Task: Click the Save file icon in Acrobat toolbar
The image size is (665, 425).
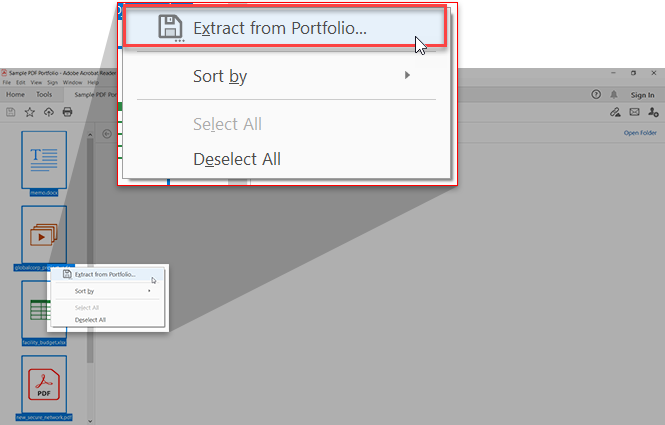Action: pos(11,112)
